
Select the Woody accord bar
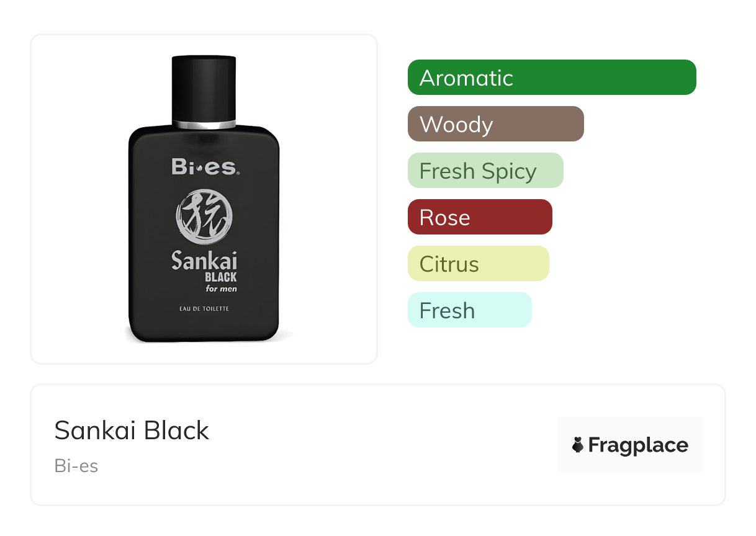click(x=496, y=124)
